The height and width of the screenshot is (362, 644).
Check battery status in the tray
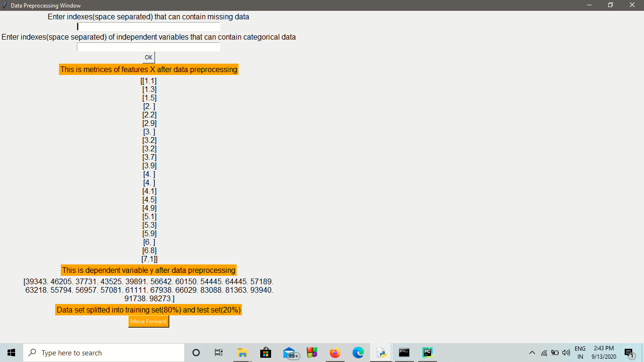pos(555,353)
